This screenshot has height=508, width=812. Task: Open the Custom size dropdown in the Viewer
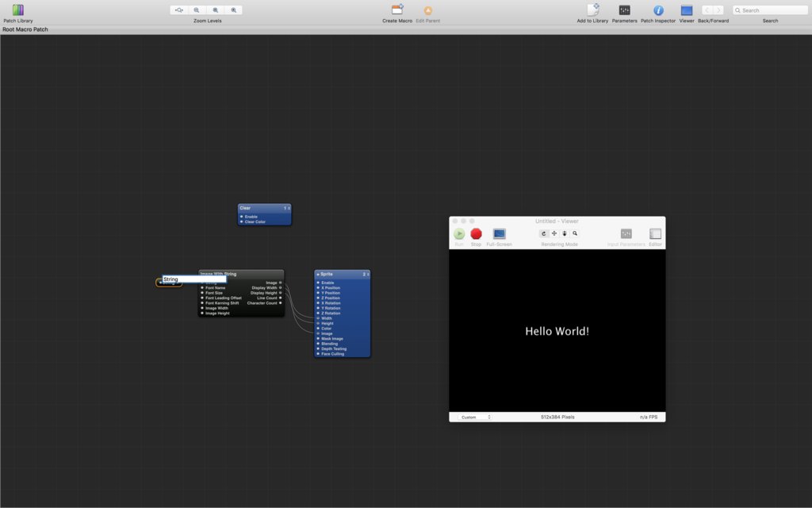475,417
